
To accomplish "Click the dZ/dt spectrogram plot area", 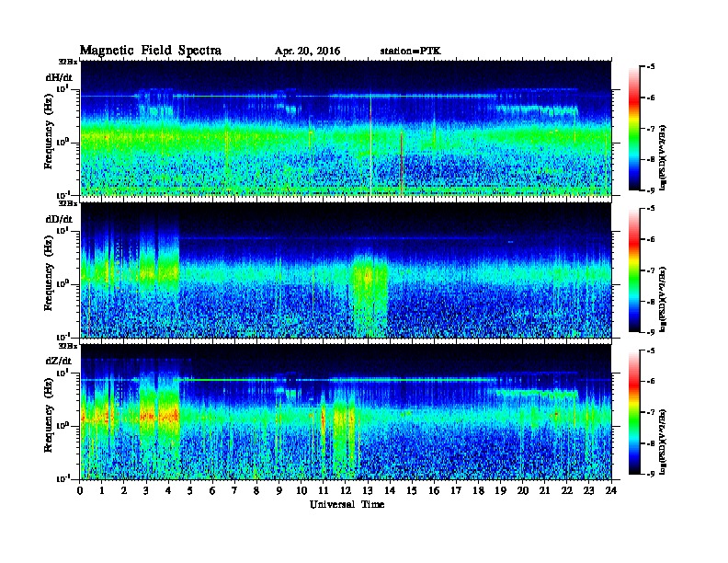I will tap(346, 412).
